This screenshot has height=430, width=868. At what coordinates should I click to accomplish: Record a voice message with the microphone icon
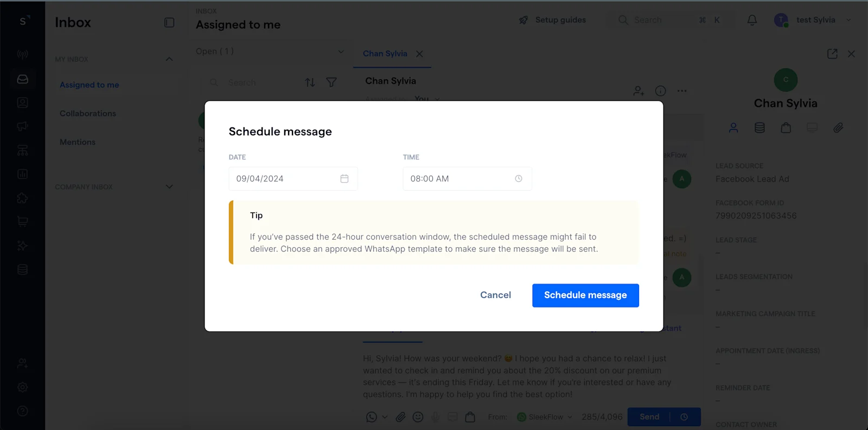point(435,417)
